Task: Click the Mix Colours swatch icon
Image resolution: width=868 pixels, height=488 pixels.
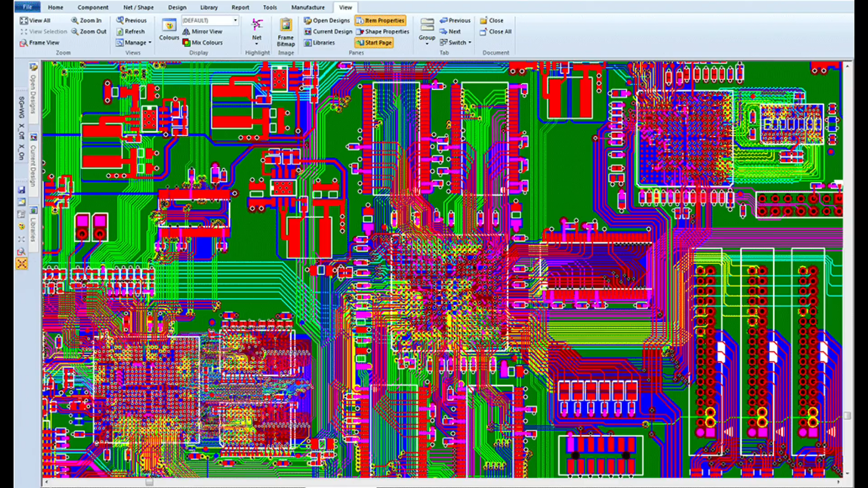Action: (186, 42)
